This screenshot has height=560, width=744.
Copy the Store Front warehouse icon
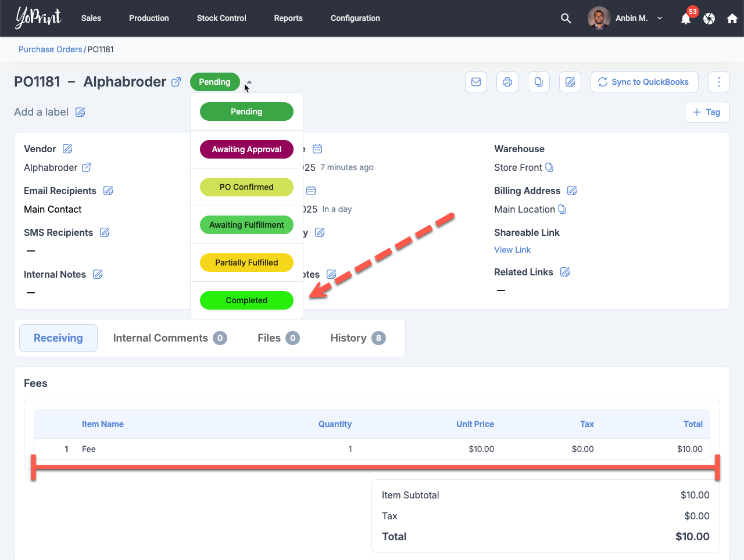tap(549, 167)
